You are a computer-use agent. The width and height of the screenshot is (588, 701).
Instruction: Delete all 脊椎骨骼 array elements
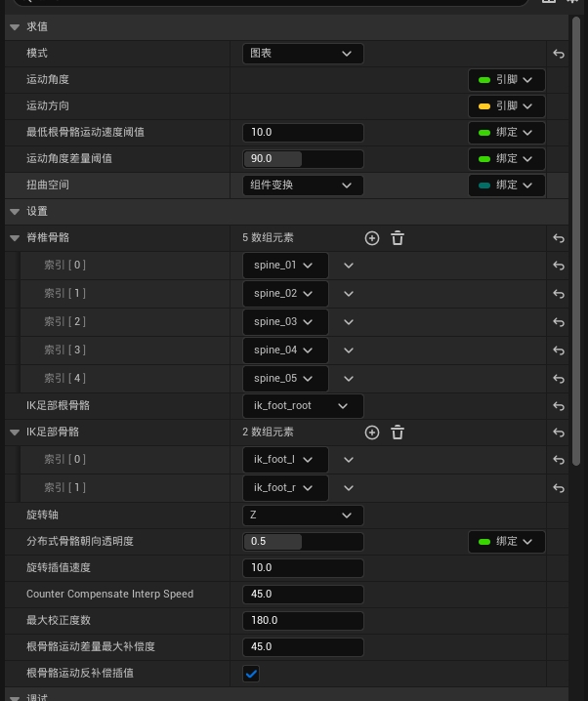[x=398, y=238]
